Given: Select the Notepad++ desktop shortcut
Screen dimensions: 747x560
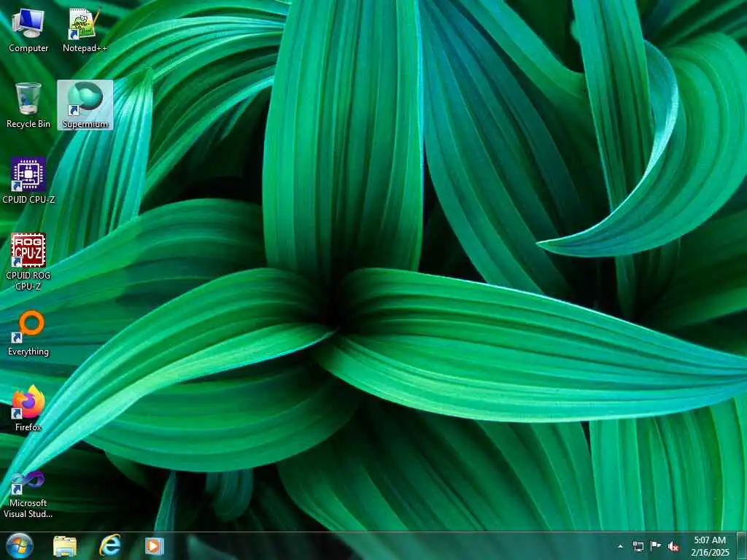Looking at the screenshot, I should (85, 30).
